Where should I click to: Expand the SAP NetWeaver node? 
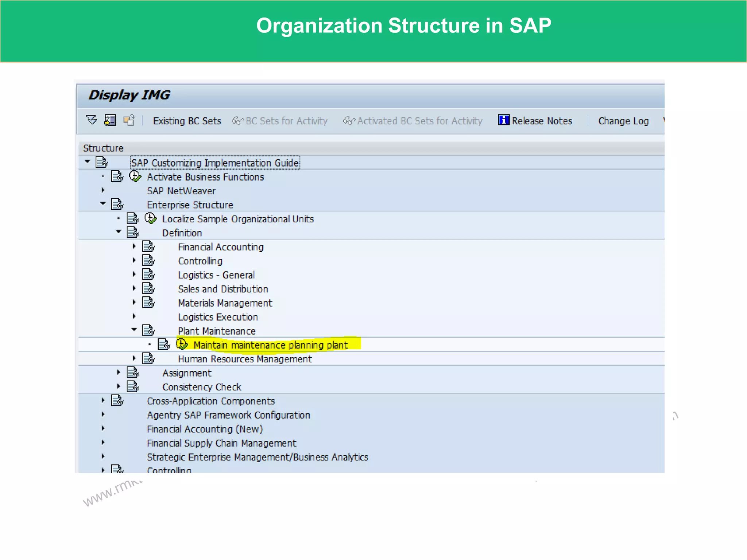[x=103, y=190]
